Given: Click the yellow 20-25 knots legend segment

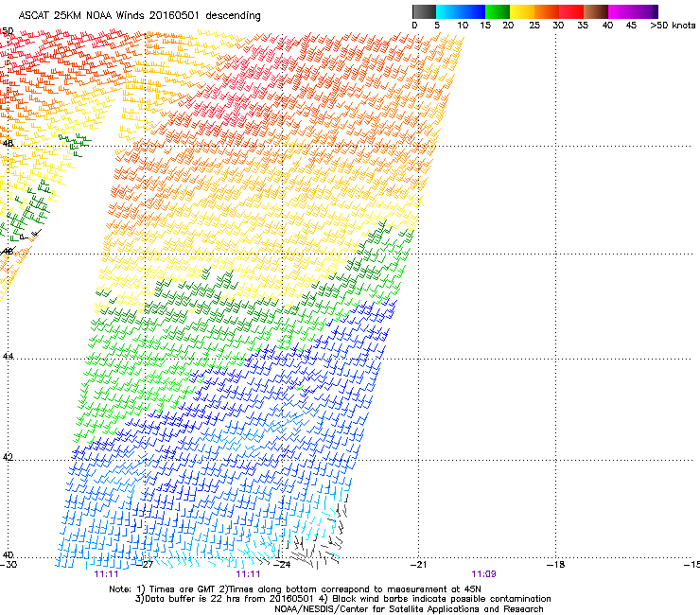Looking at the screenshot, I should click(x=522, y=11).
